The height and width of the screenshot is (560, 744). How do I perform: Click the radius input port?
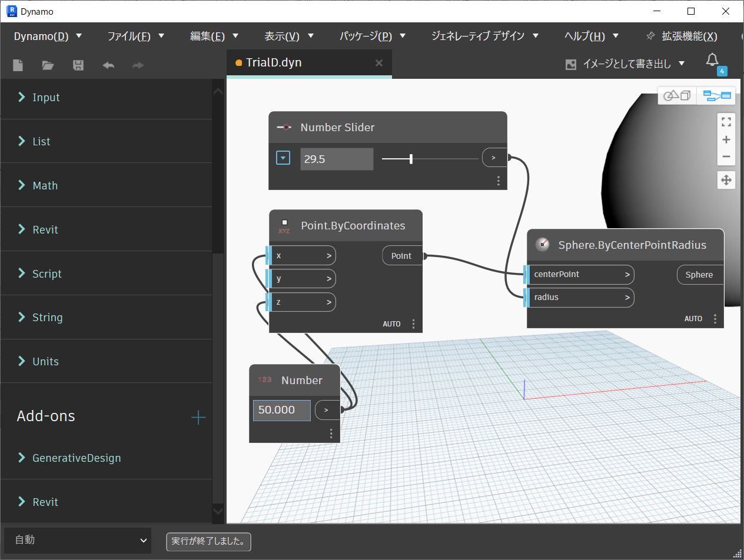coord(579,297)
